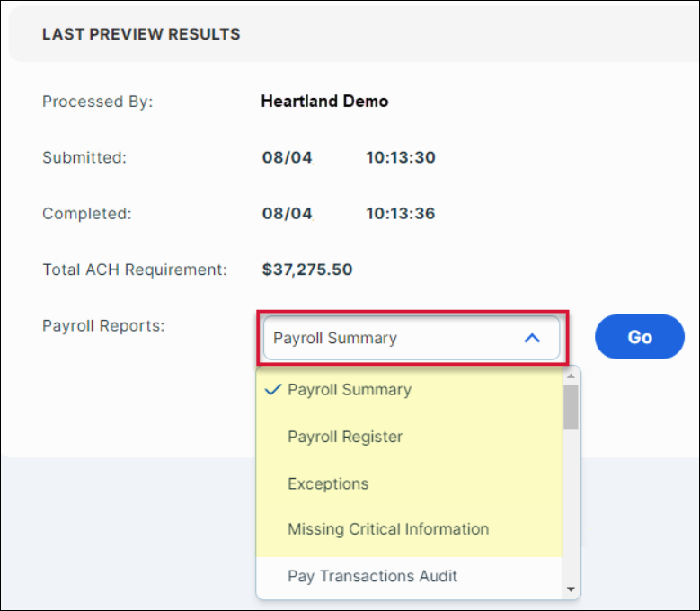Click the Processed By label
Screen dimensions: 700x611
coord(98,102)
